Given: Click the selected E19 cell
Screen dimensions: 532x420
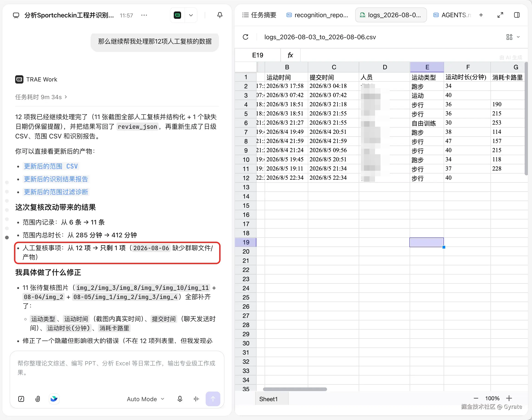Looking at the screenshot, I should [x=427, y=242].
